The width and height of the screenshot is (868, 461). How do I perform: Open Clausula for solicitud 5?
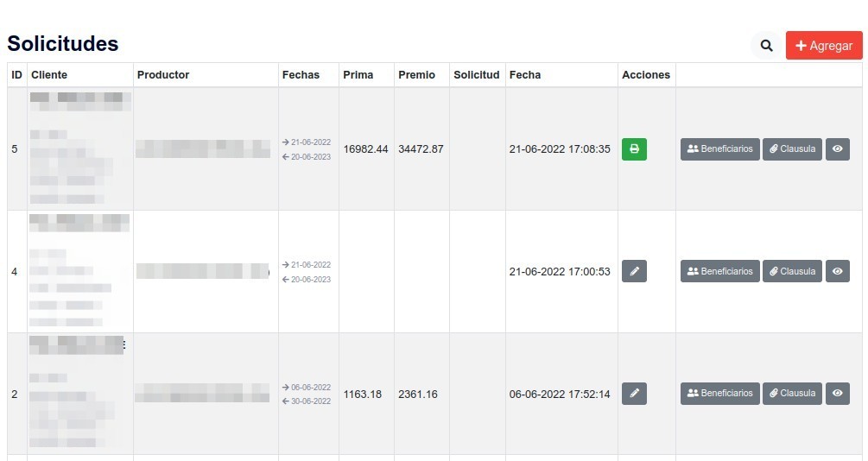click(x=792, y=149)
